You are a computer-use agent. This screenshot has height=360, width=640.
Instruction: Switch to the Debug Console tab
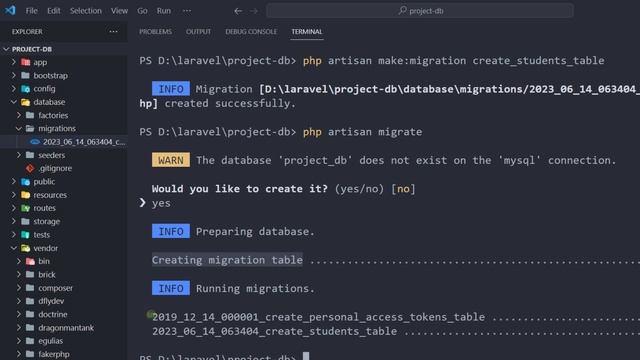pyautogui.click(x=251, y=31)
